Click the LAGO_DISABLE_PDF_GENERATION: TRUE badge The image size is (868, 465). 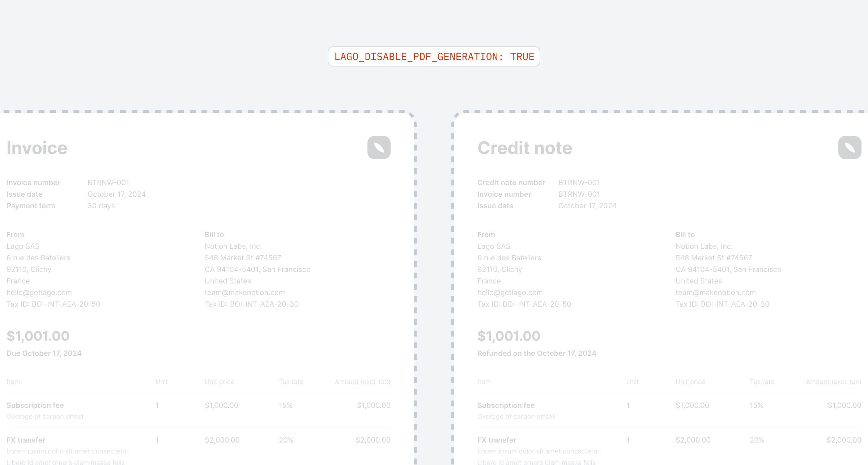click(434, 56)
